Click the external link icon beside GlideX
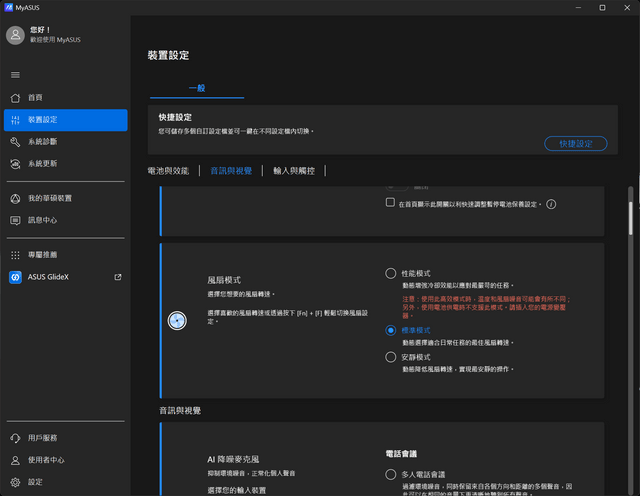The width and height of the screenshot is (640, 496). point(118,277)
